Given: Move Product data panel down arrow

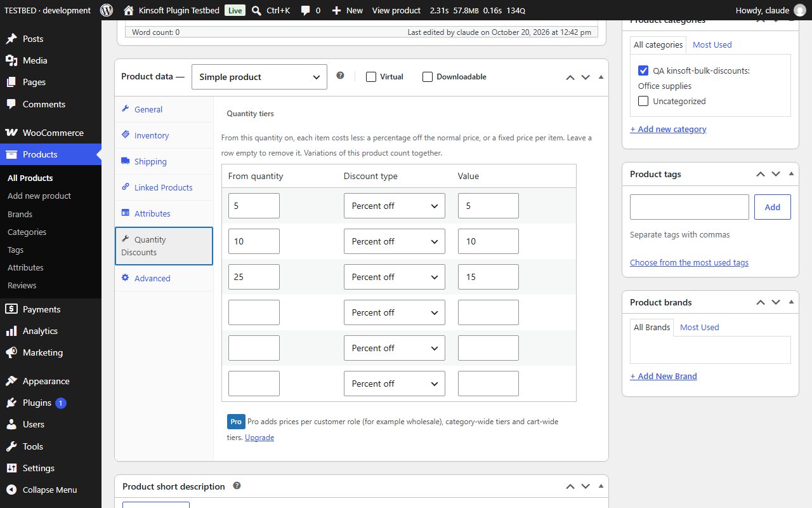Looking at the screenshot, I should tap(586, 77).
